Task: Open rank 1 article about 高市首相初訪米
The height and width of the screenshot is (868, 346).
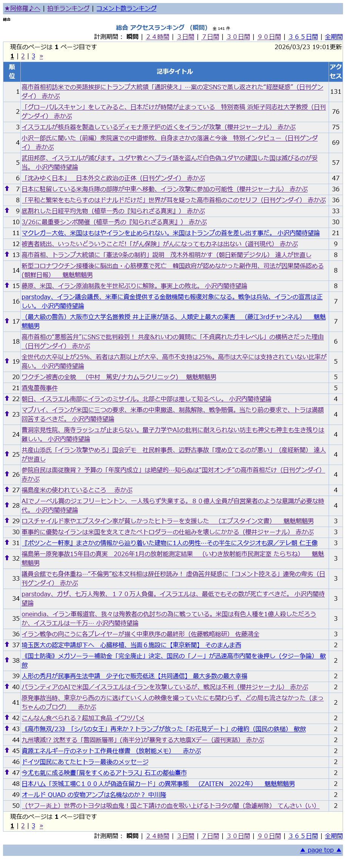Action: [x=172, y=87]
